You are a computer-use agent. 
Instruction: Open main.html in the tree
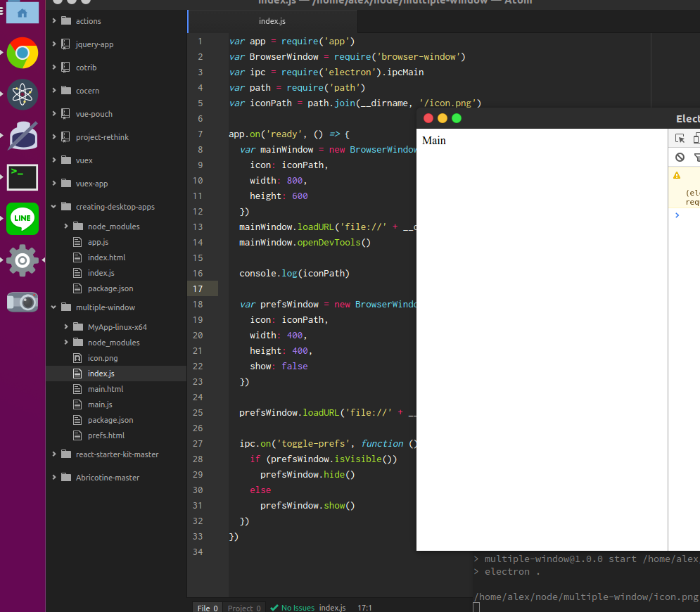pos(106,389)
